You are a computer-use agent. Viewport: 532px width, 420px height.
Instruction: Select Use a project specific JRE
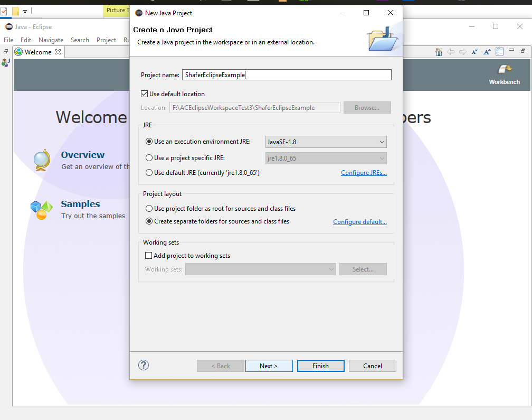point(149,158)
